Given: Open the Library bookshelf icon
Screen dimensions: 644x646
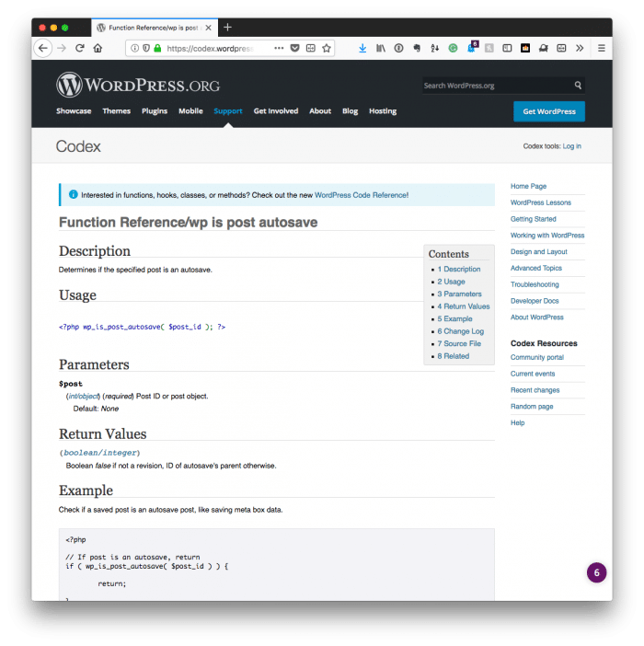Looking at the screenshot, I should 381,48.
